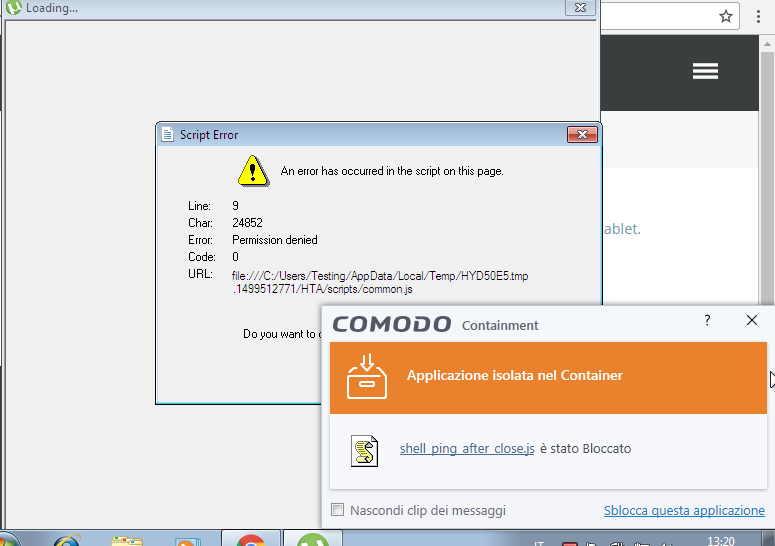The height and width of the screenshot is (546, 775).
Task: Click the Comodo container box icon
Action: [x=367, y=377]
